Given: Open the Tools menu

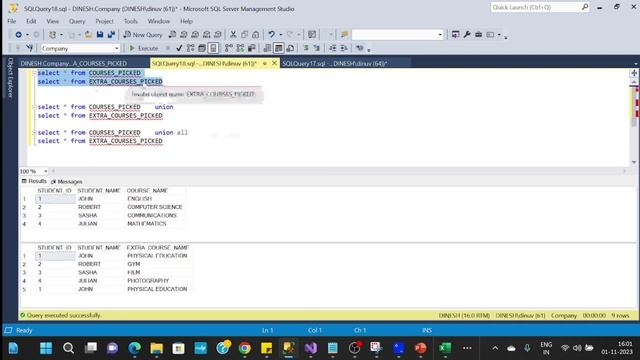Looking at the screenshot, I should [131, 21].
